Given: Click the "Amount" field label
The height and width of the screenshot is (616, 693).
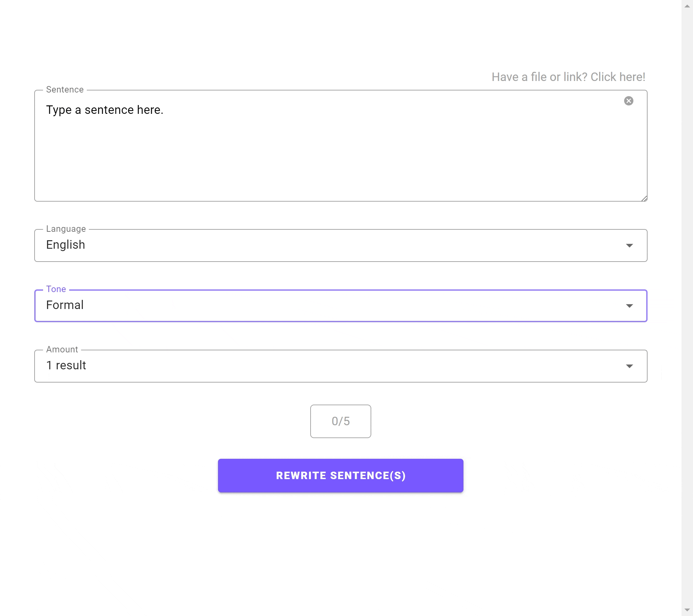Looking at the screenshot, I should 62,349.
